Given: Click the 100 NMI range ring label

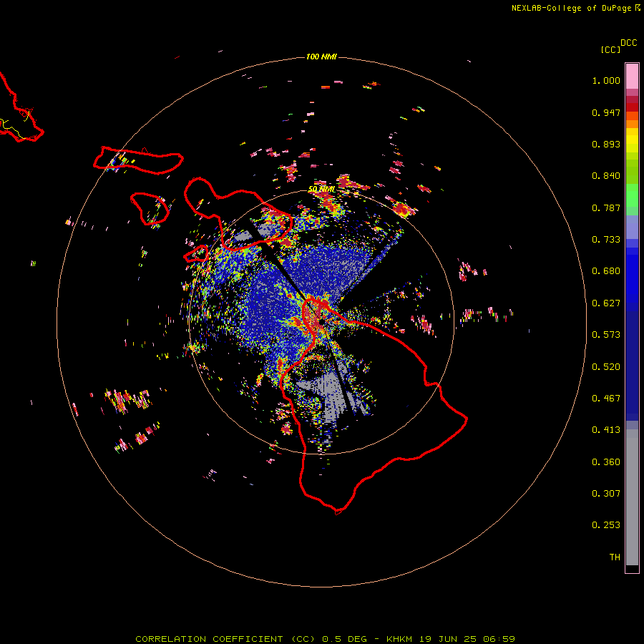Looking at the screenshot, I should [x=321, y=57].
